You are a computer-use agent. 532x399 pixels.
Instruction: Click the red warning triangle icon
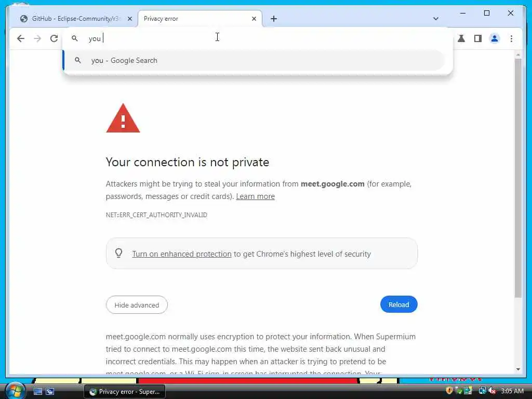(123, 118)
